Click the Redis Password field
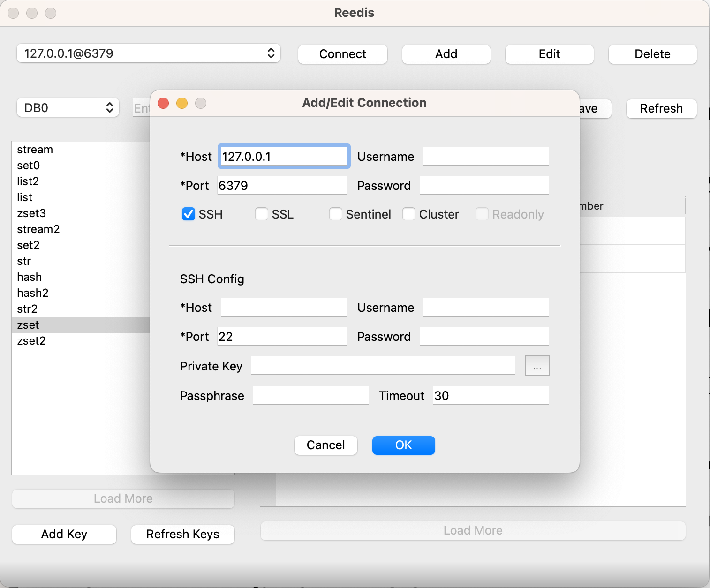Viewport: 710px width, 588px height. [x=484, y=185]
